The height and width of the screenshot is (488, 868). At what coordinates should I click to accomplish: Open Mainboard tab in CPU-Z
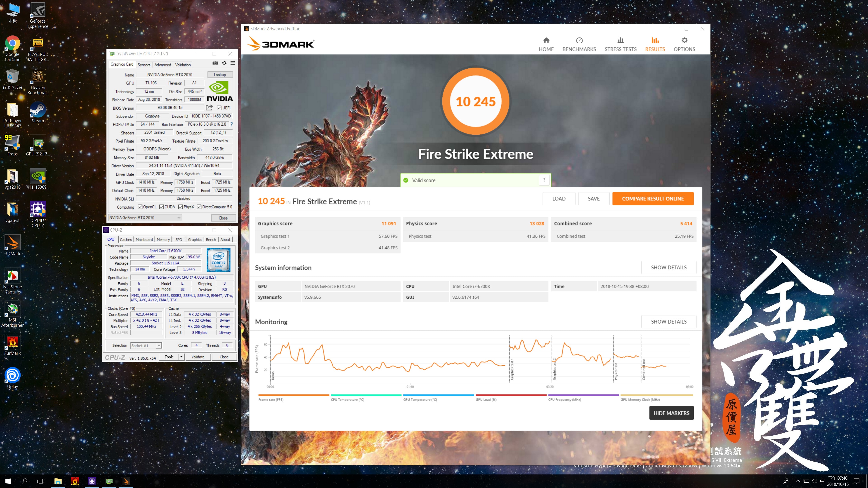[144, 239]
